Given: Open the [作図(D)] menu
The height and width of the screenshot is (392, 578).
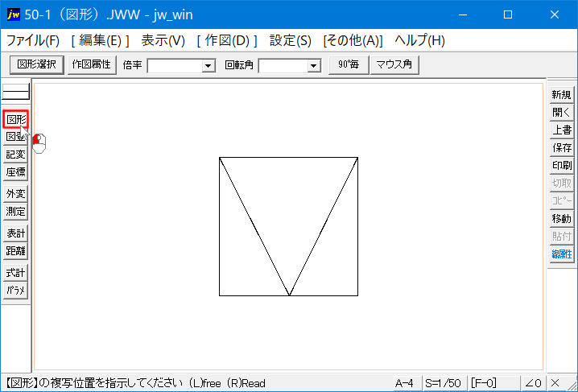Looking at the screenshot, I should click(227, 40).
